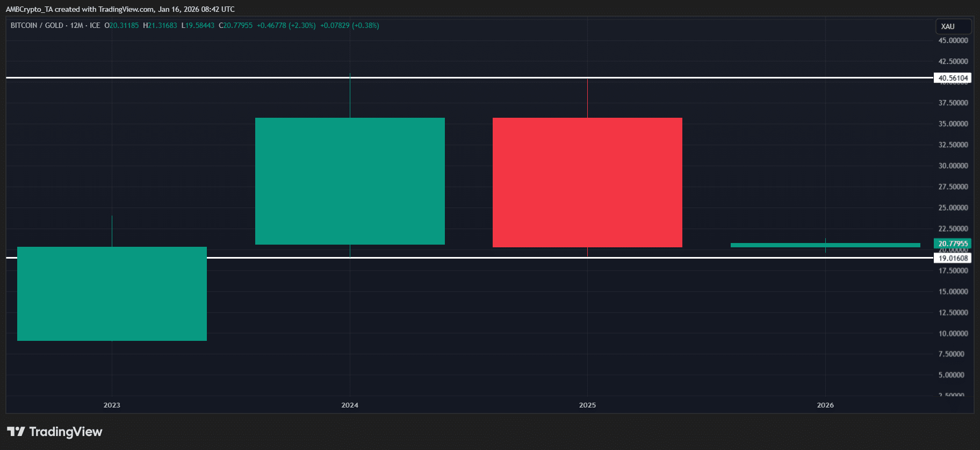
Task: Click the AMBCrypto_TA attribution text at the top
Action: (x=29, y=9)
